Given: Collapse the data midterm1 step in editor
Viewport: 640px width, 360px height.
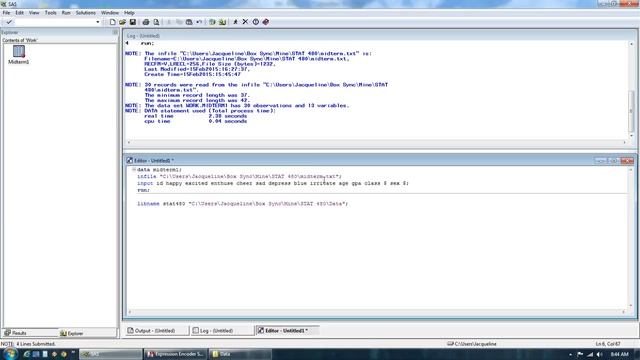Looking at the screenshot, I should [x=133, y=169].
